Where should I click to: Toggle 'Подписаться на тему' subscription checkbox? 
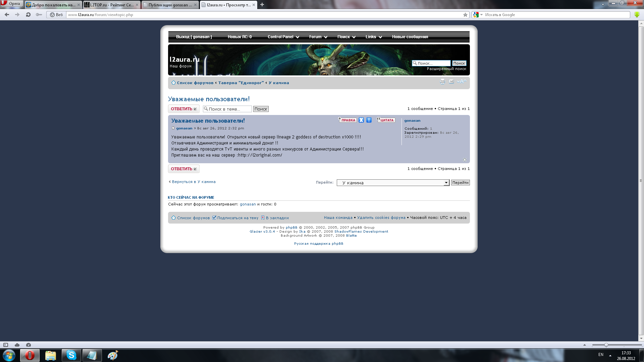(214, 218)
